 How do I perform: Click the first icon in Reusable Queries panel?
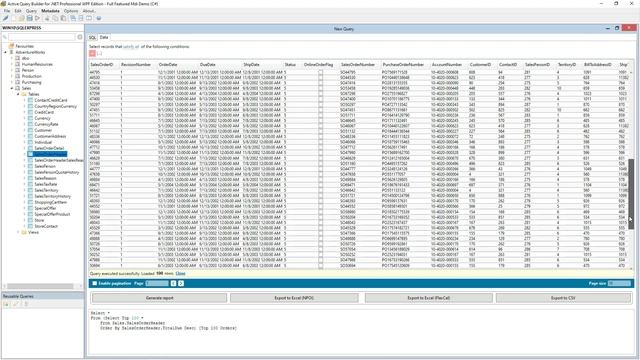7,304
